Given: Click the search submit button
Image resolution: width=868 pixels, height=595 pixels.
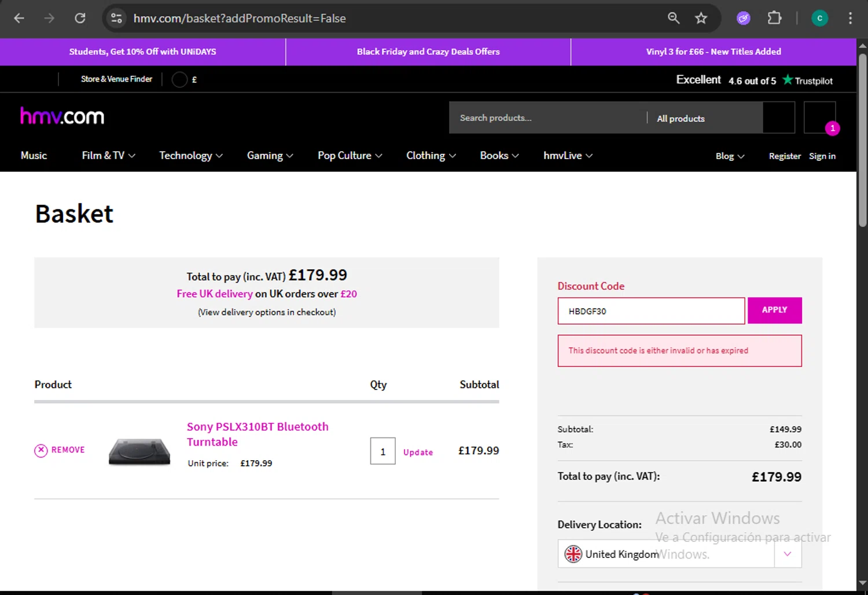Looking at the screenshot, I should point(779,117).
